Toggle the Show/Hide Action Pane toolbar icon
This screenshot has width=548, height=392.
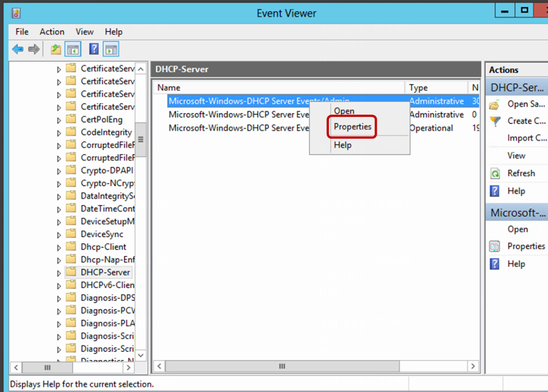[x=111, y=49]
